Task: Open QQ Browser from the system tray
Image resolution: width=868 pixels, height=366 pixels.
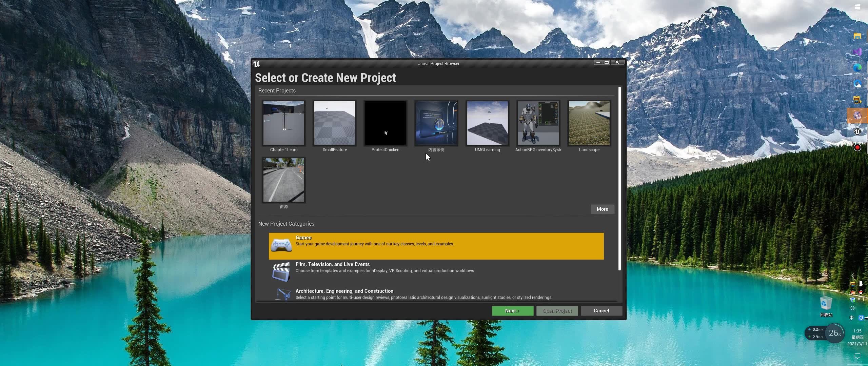Action: pyautogui.click(x=861, y=318)
